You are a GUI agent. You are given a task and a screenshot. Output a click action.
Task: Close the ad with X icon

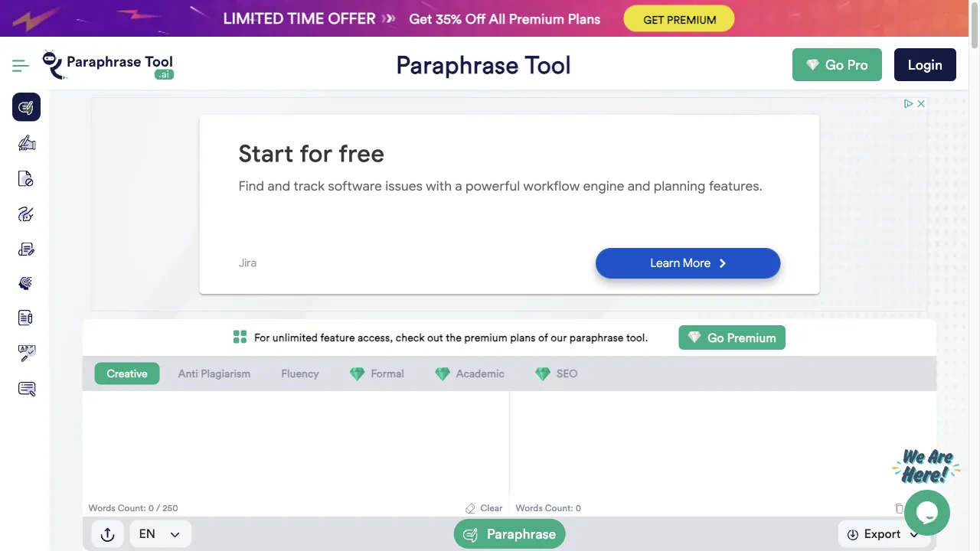[921, 104]
